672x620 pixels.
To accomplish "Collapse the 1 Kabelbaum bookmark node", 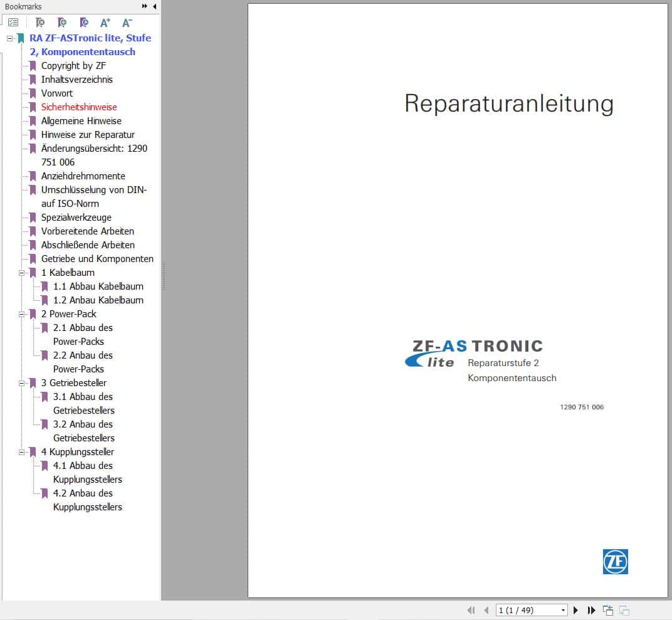I will tap(21, 273).
